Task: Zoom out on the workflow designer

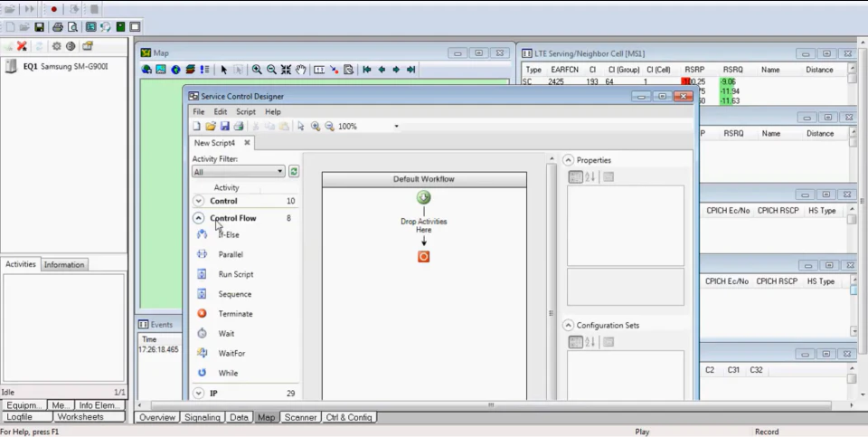Action: coord(329,127)
